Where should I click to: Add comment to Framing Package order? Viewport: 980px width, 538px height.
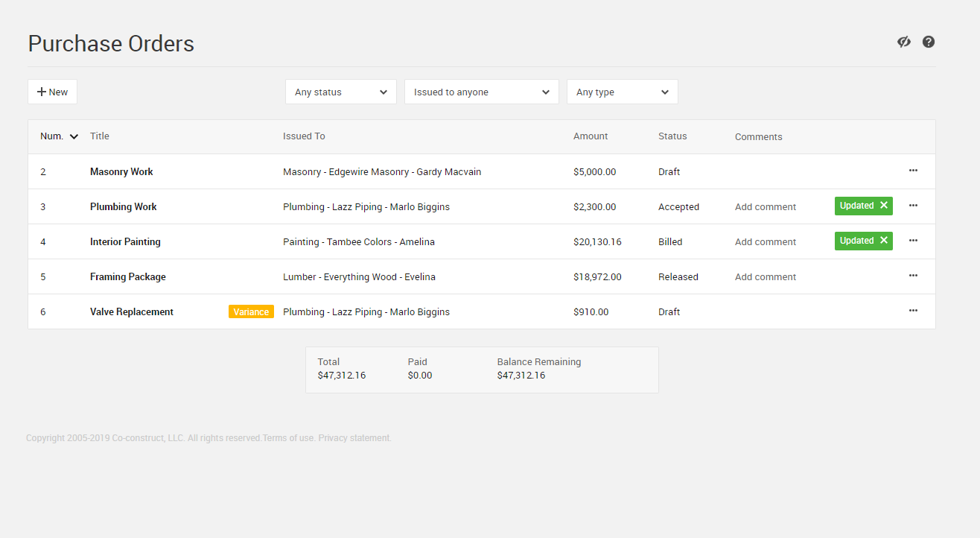765,277
